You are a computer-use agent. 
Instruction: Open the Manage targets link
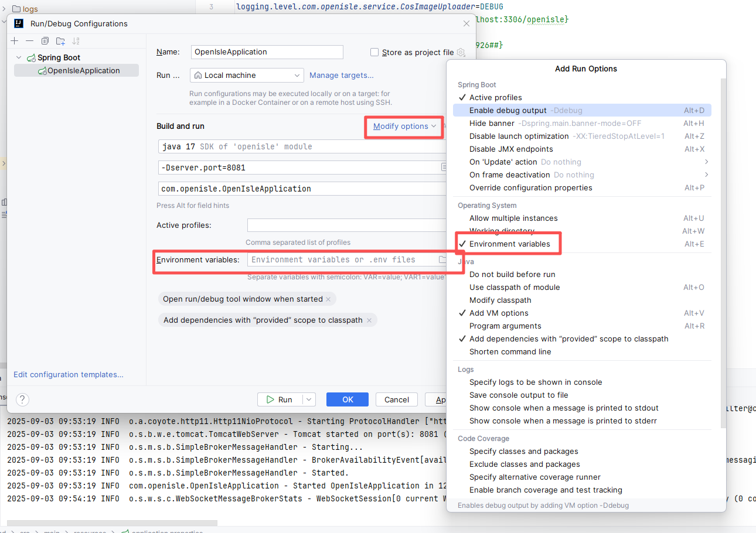point(341,75)
